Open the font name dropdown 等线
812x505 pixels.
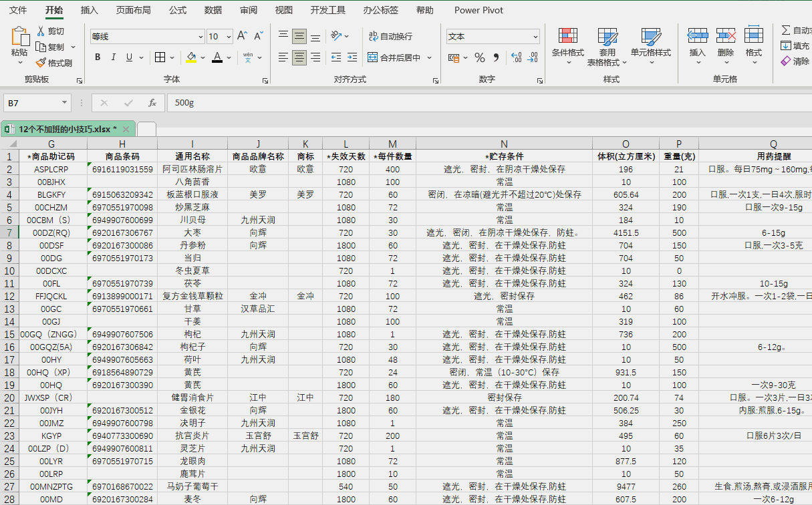coord(199,37)
